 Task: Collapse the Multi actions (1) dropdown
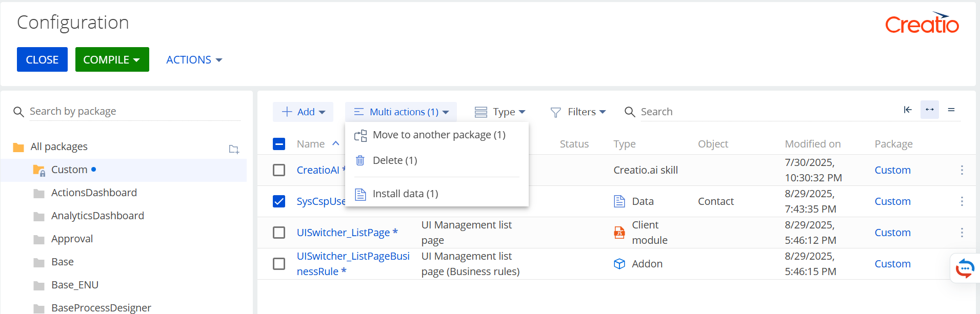point(401,112)
